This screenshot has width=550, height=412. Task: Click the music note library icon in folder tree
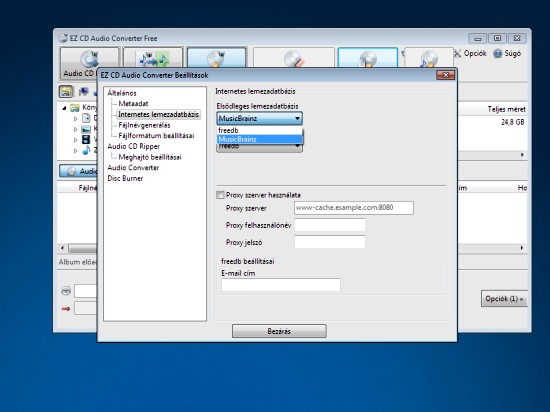tap(86, 150)
